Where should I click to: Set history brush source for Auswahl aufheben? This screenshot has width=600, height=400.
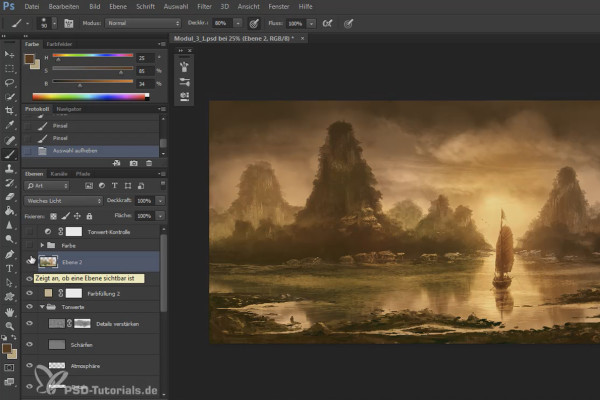point(27,151)
